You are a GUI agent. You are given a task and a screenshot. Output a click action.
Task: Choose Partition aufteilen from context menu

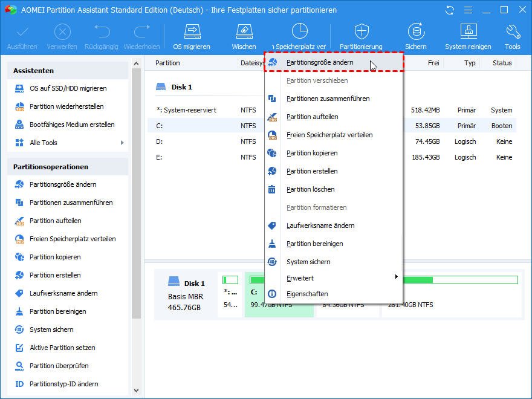tap(334, 117)
